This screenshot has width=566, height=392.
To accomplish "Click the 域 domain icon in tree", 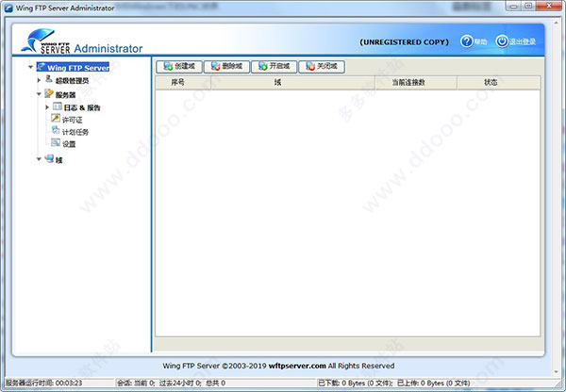I will (x=49, y=158).
